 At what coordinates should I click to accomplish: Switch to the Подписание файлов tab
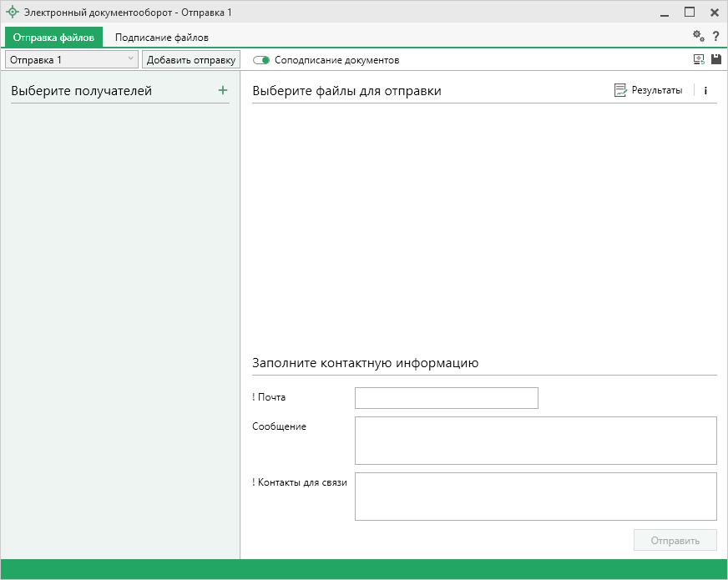[162, 38]
